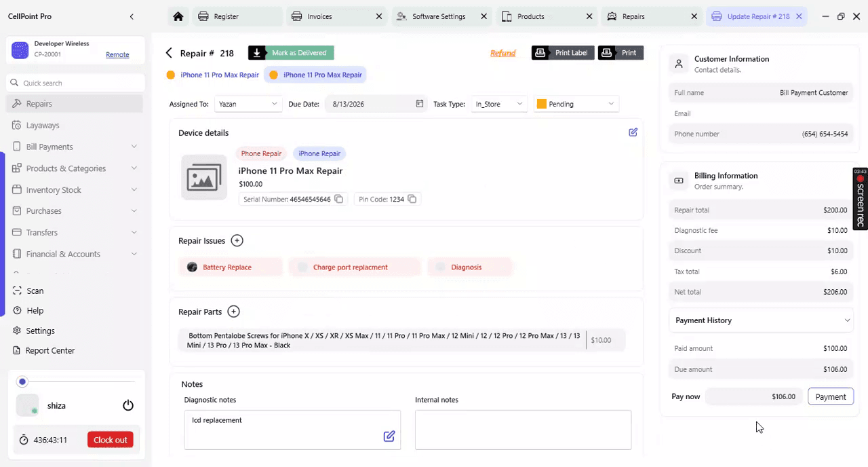Close the Products tab
The image size is (868, 467).
(x=589, y=16)
